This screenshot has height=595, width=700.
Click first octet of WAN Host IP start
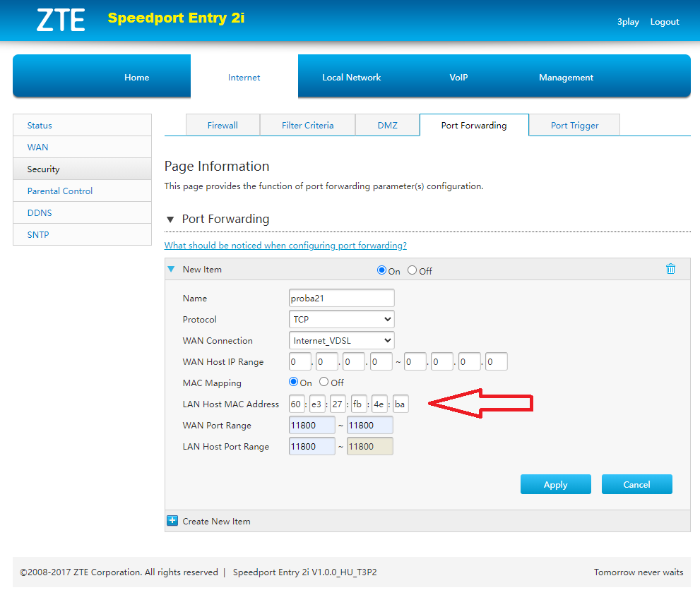(x=299, y=361)
